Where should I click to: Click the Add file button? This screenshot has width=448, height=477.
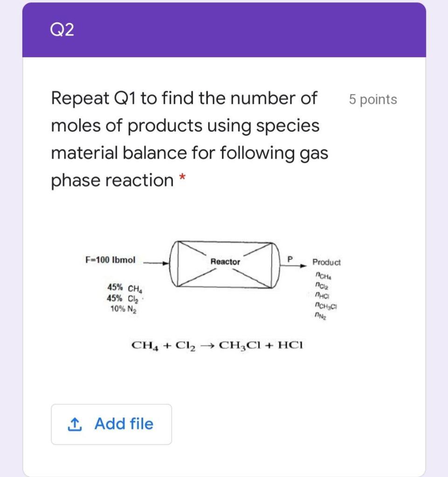pyautogui.click(x=111, y=423)
